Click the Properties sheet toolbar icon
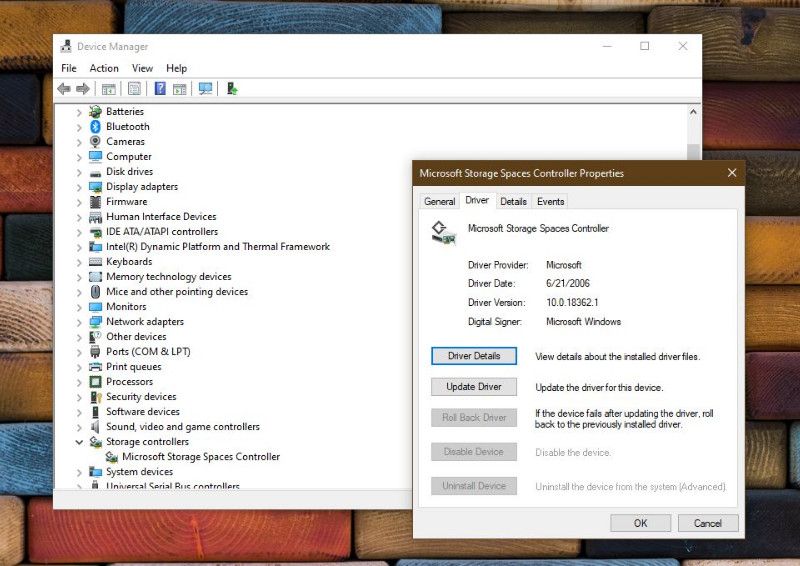This screenshot has width=800, height=566. pos(134,89)
